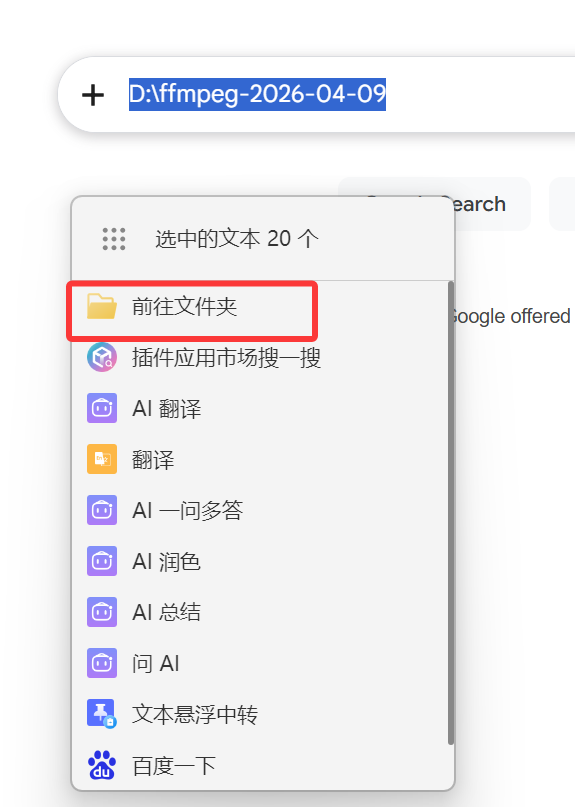Click the folder icon for 前往文件夹
575x807 pixels.
[102, 306]
